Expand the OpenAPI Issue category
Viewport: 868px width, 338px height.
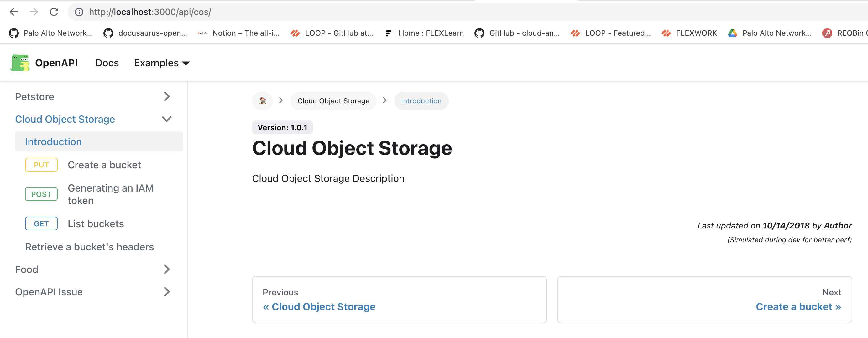166,292
